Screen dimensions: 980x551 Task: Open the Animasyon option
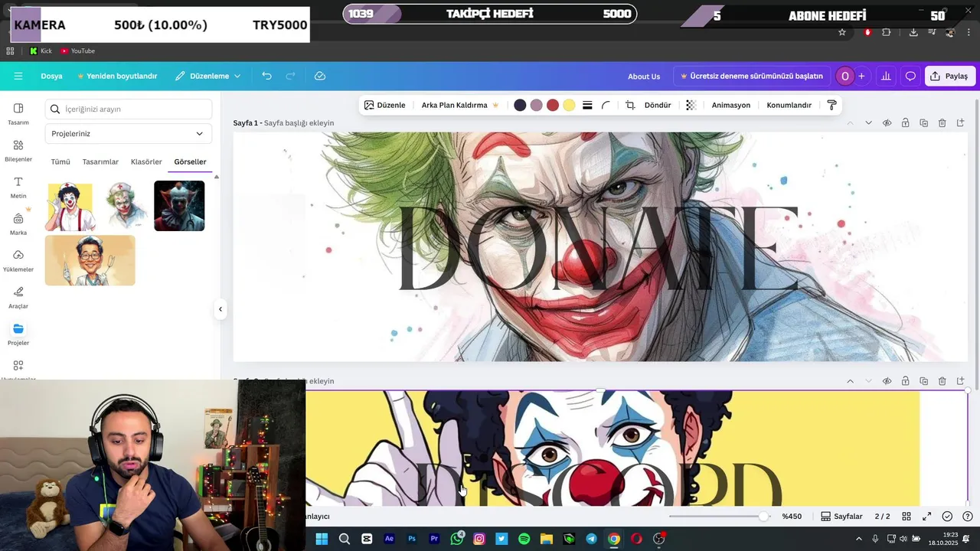point(731,105)
